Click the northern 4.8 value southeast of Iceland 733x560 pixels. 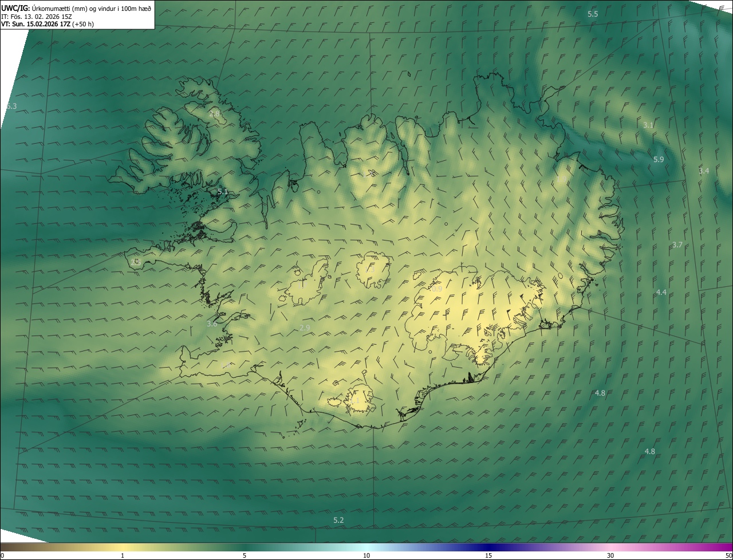point(600,393)
